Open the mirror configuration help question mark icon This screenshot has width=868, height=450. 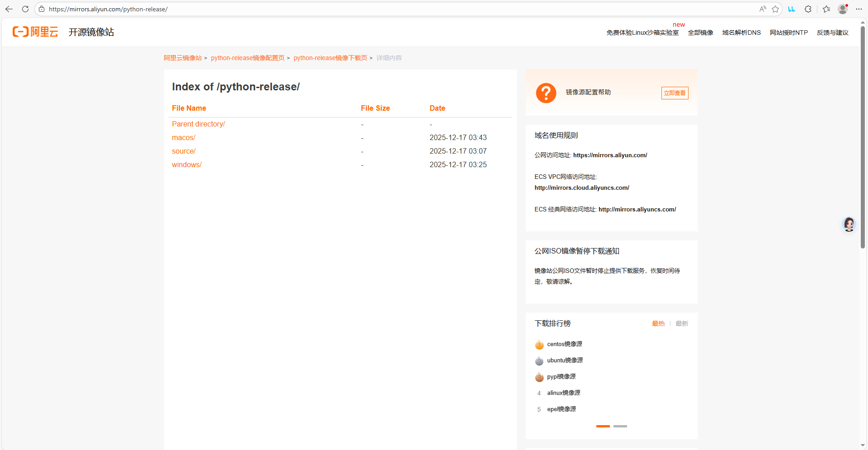(546, 93)
